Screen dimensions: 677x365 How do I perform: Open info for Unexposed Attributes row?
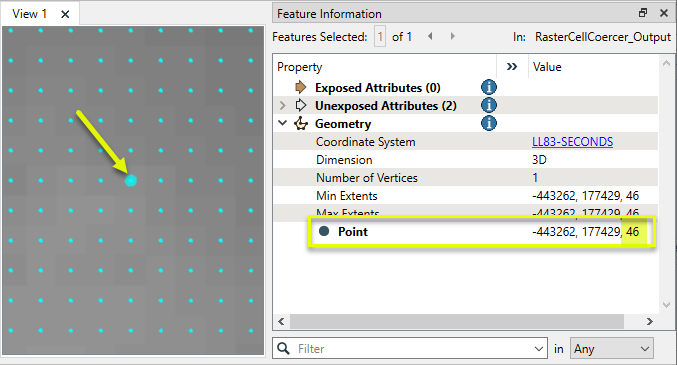coord(489,105)
